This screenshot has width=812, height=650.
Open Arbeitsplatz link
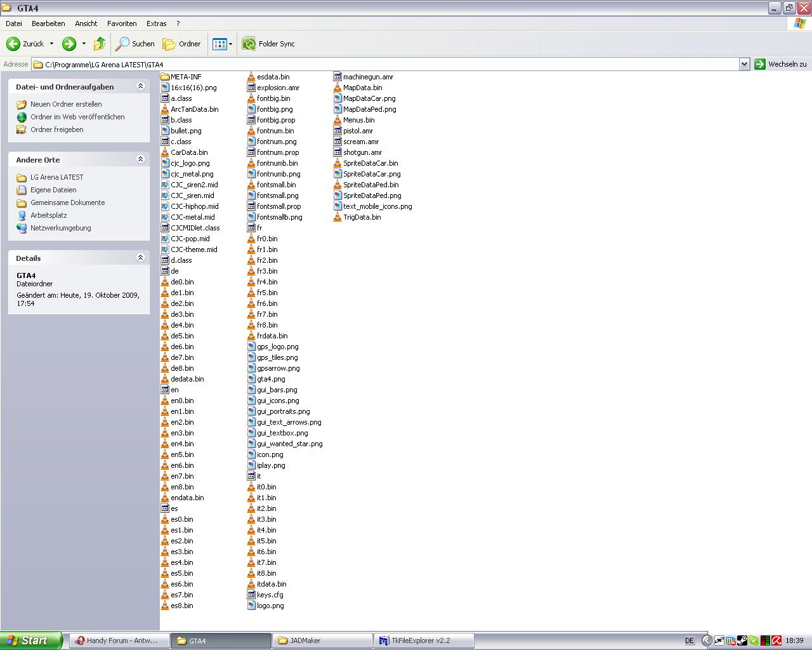49,215
